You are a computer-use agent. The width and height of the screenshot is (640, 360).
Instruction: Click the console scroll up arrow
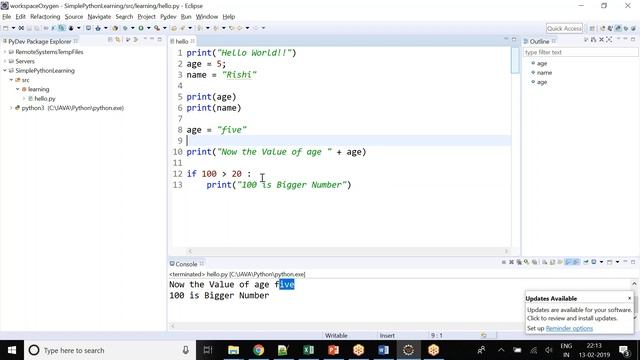point(634,284)
